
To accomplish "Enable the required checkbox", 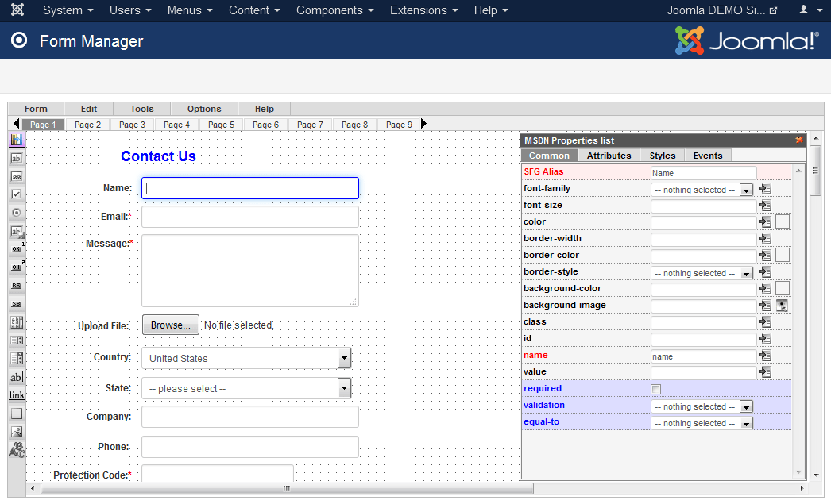I will click(655, 389).
